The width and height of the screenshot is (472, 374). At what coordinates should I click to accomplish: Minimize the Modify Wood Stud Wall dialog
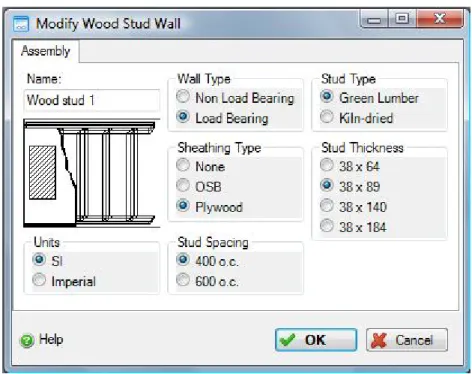[374, 19]
